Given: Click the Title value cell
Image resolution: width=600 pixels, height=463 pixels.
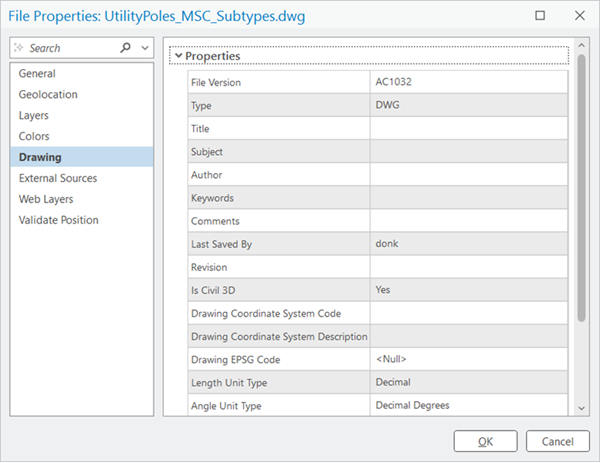Looking at the screenshot, I should click(x=470, y=129).
